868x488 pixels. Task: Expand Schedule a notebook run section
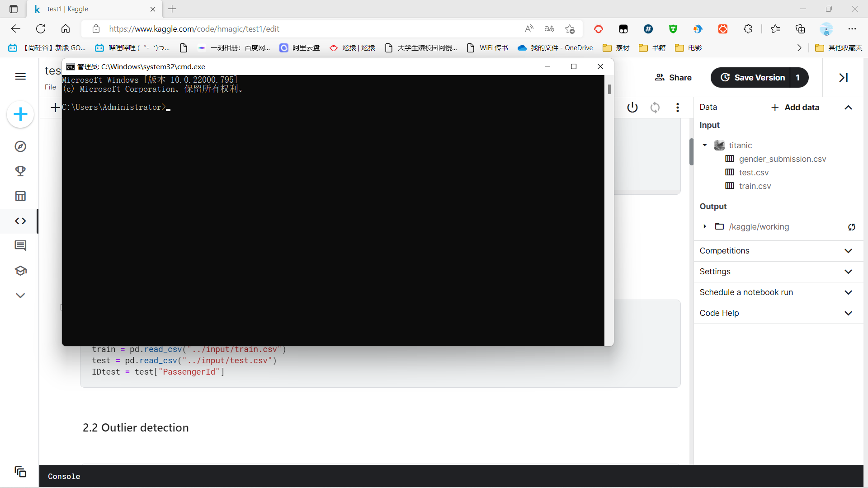tap(778, 292)
